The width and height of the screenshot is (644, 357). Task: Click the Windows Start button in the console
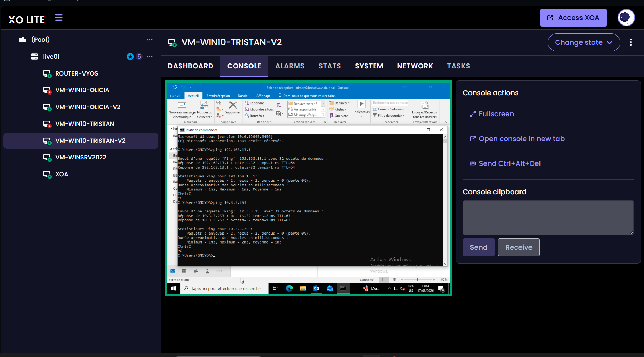[x=174, y=288]
